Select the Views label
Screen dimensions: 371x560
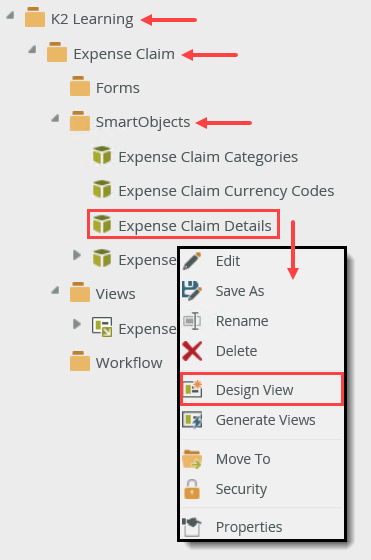[x=115, y=294]
